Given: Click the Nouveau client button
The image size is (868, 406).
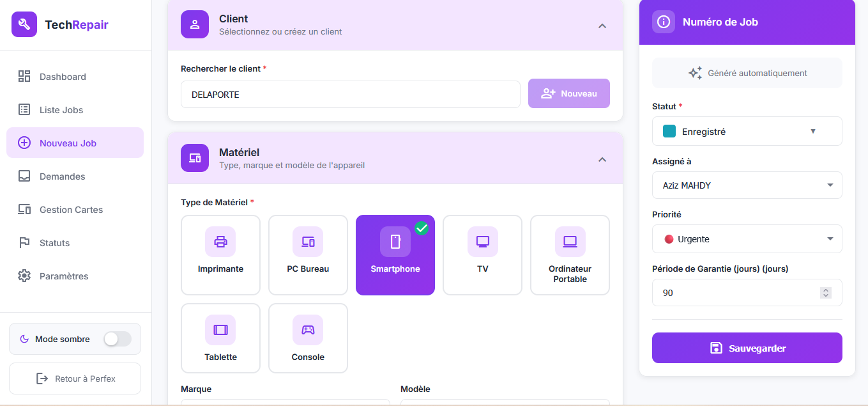Looking at the screenshot, I should tap(568, 93).
